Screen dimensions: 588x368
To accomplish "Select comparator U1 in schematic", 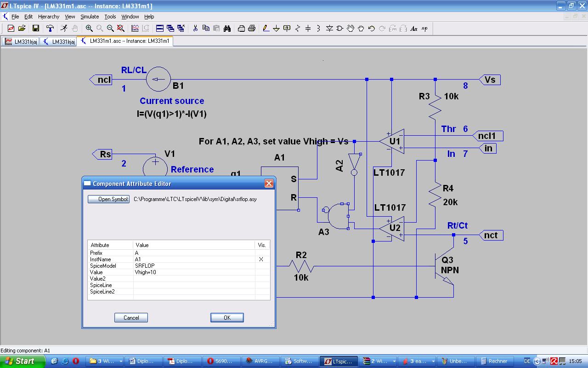I will 393,142.
